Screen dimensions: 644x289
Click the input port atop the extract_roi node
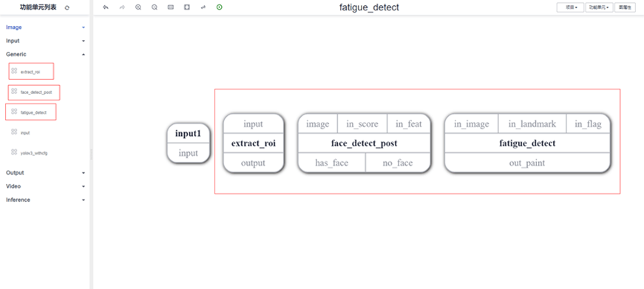(x=253, y=124)
